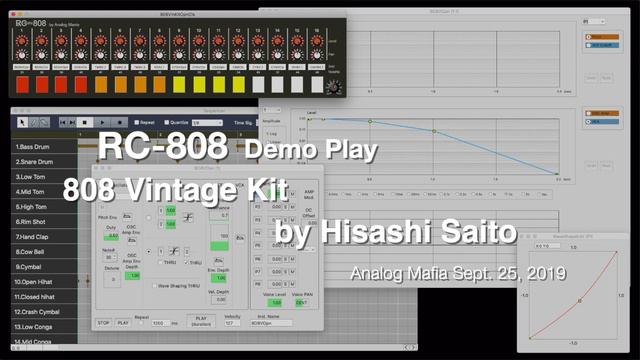Click the PLAY button next to STOP in editor

(123, 323)
